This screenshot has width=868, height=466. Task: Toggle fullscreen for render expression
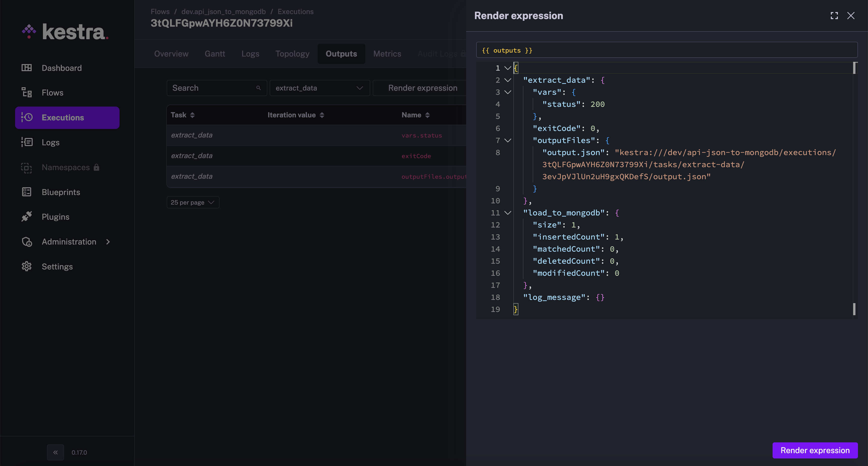pyautogui.click(x=834, y=16)
